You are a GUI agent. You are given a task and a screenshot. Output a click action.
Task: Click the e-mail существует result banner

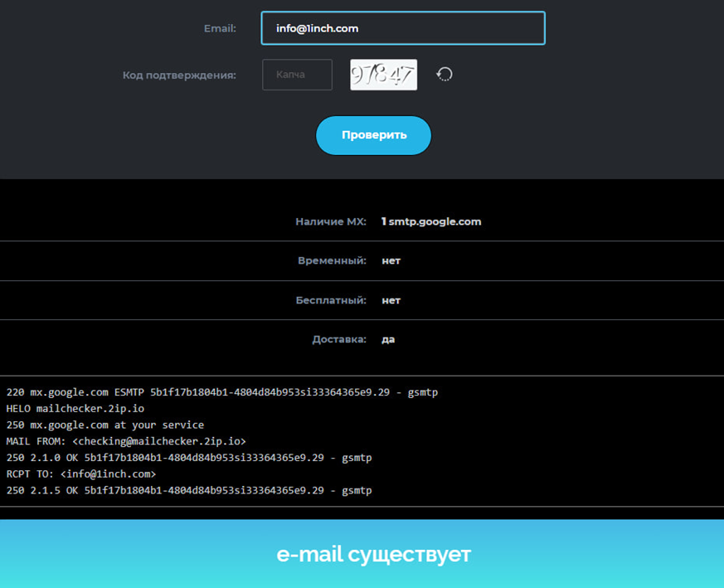point(373,554)
